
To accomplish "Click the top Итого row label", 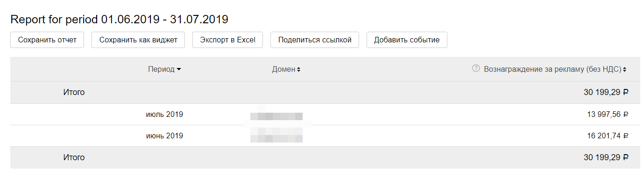I will pyautogui.click(x=74, y=92).
